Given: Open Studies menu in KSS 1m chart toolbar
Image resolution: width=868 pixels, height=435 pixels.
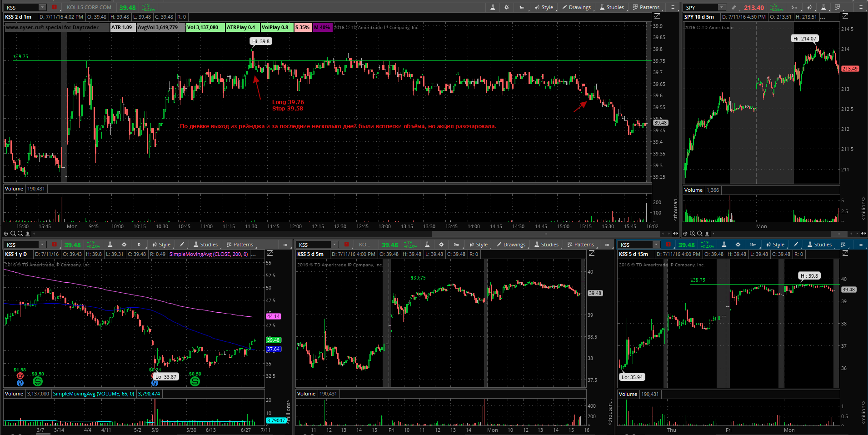Looking at the screenshot, I should point(612,7).
